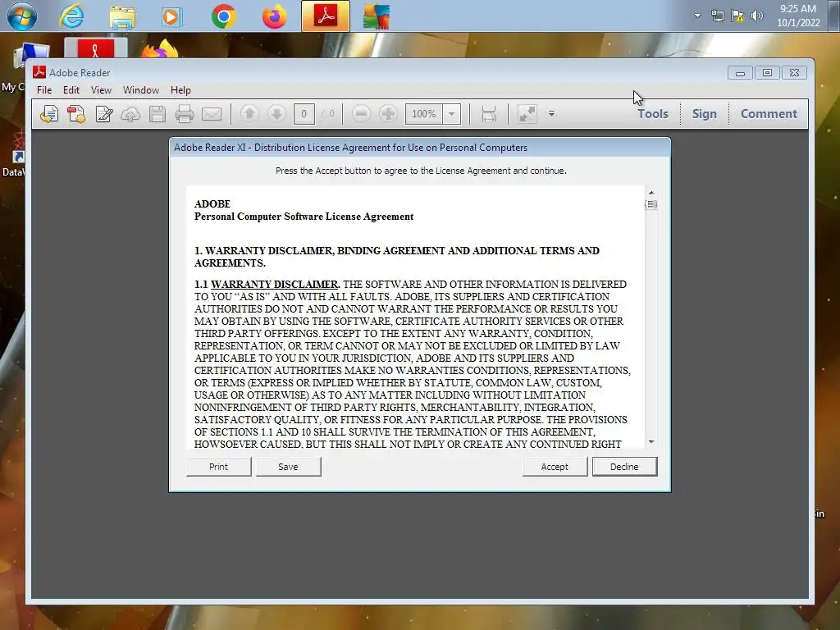The width and height of the screenshot is (840, 630).
Task: Maximize the Adobe Reader window
Action: [767, 72]
